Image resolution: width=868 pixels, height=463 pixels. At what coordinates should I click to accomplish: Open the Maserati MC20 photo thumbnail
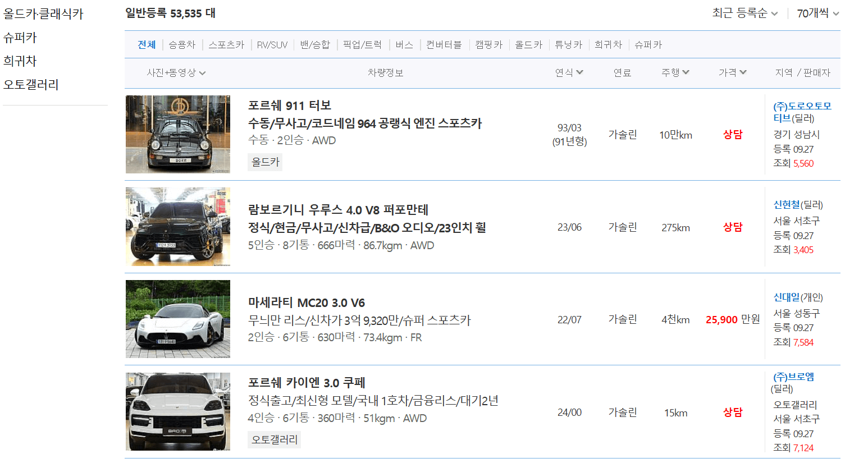(x=177, y=319)
